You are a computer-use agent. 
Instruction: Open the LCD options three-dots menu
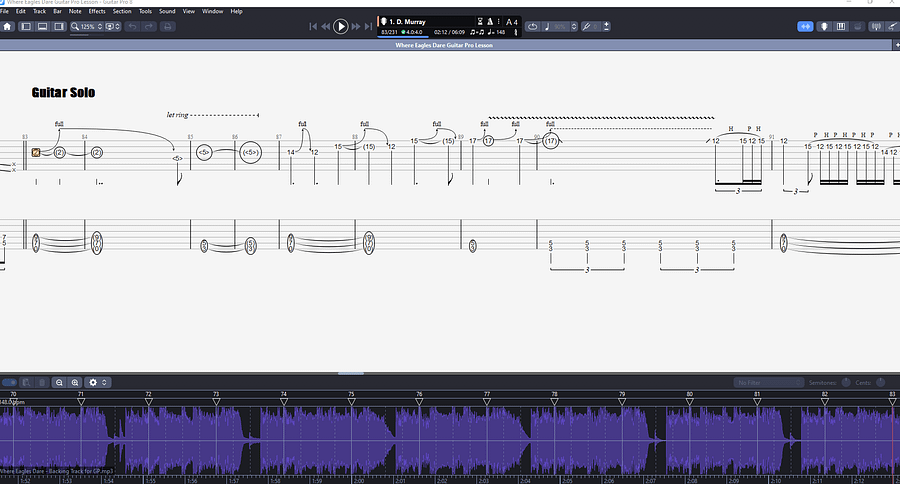tap(498, 22)
